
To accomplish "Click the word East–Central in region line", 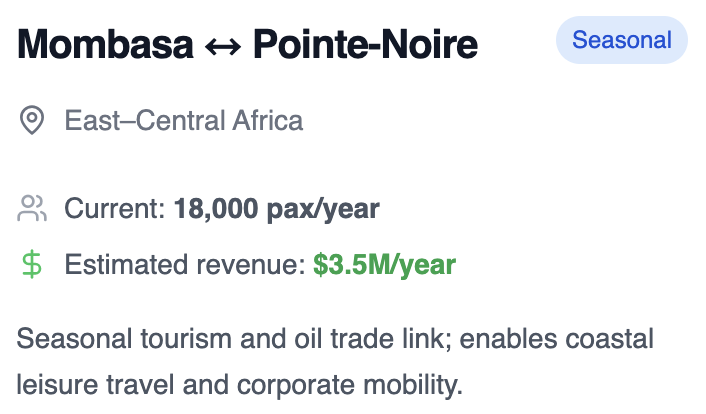I will [145, 120].
